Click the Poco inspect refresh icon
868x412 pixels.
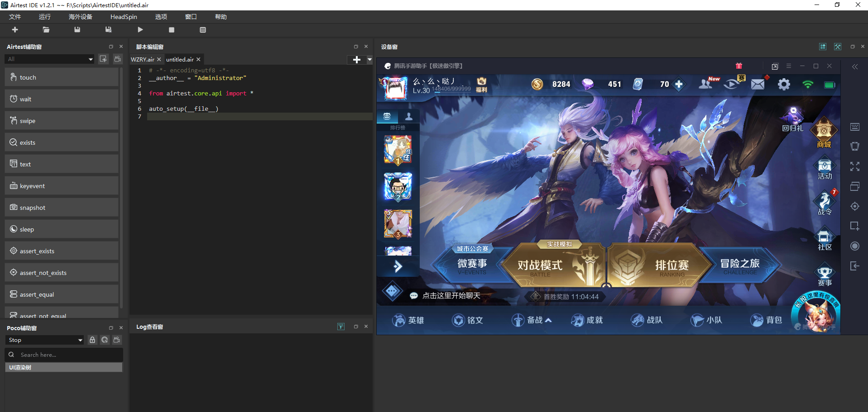point(105,340)
